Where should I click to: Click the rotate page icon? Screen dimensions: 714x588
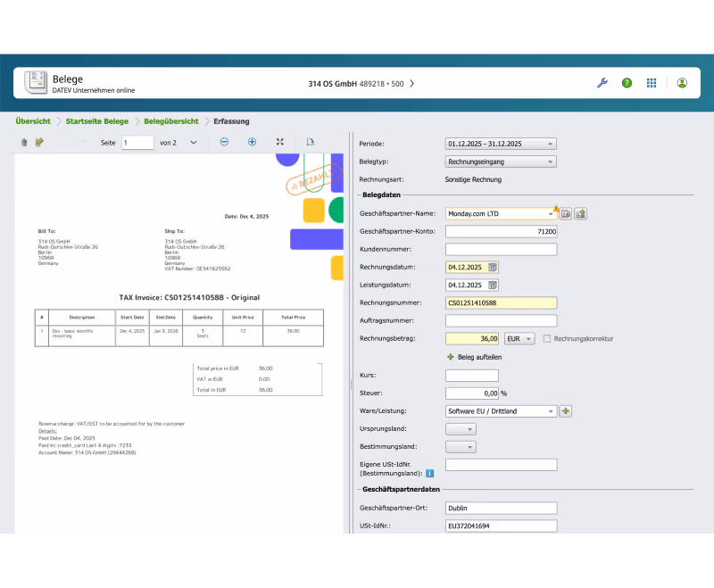coord(310,142)
